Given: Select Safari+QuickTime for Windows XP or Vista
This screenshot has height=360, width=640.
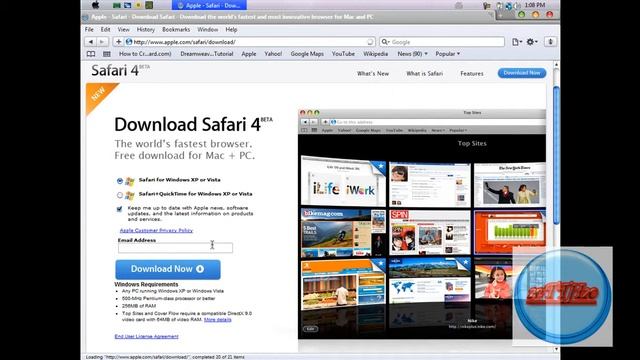Looking at the screenshot, I should (120, 195).
